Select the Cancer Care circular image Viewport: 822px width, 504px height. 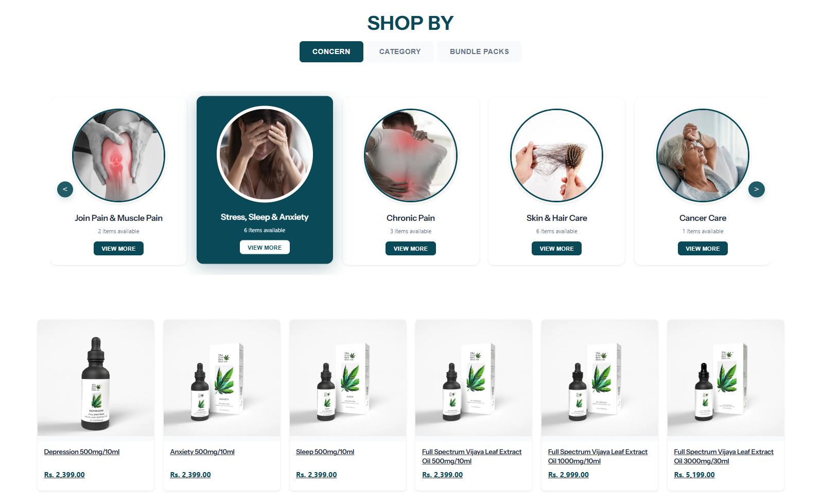coord(703,155)
